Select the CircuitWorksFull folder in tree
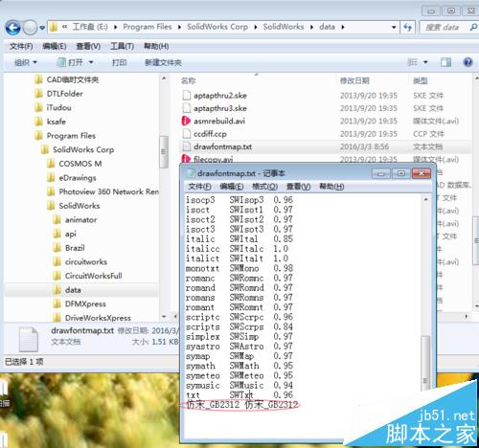This screenshot has width=479, height=448. pyautogui.click(x=87, y=276)
